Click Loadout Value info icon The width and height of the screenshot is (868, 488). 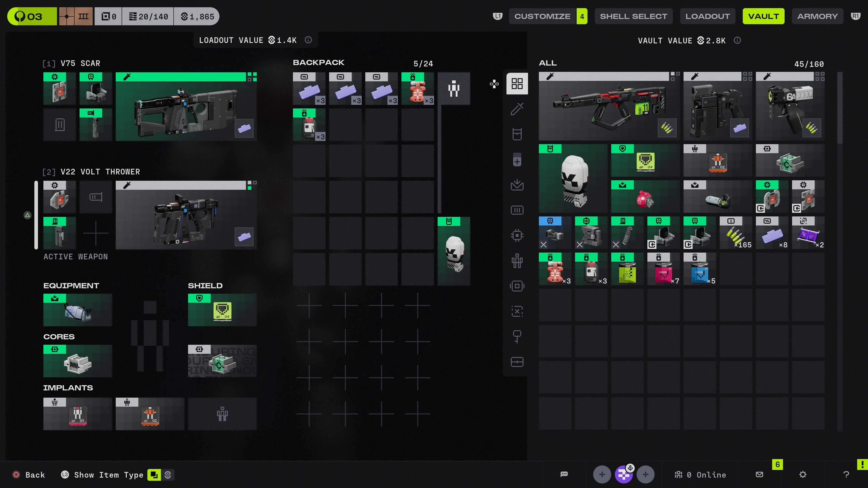308,40
